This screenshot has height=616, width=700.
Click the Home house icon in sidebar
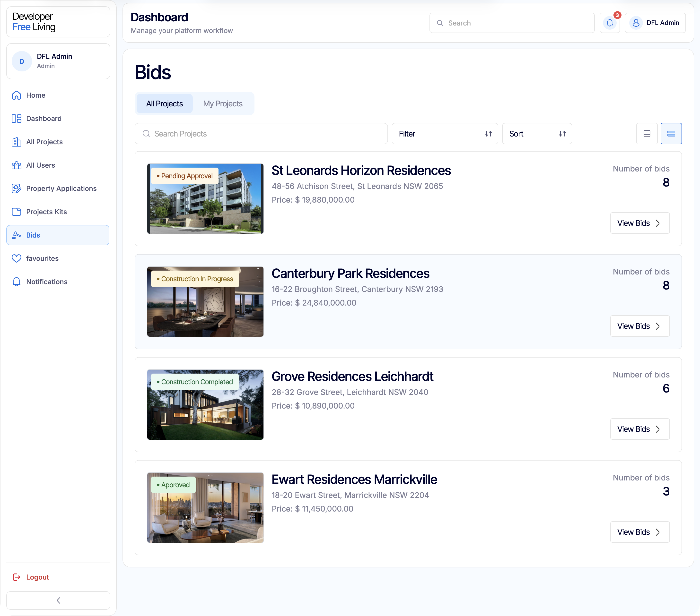[17, 95]
